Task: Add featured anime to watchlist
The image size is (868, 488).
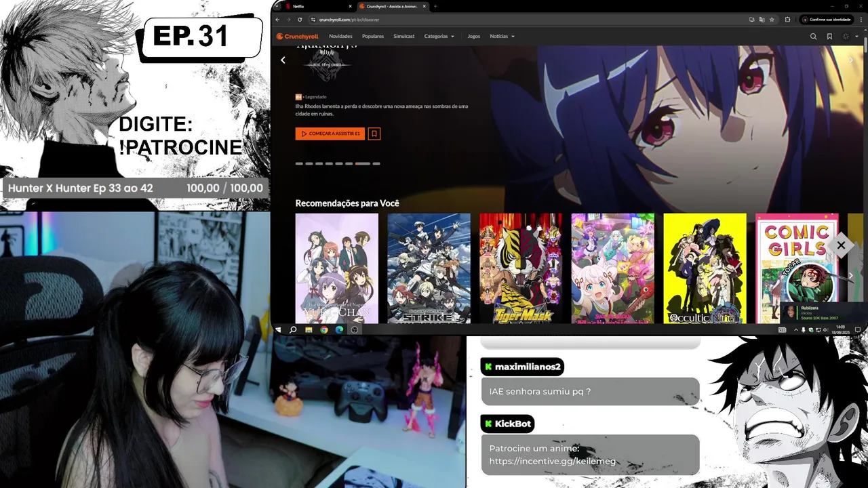Action: click(x=374, y=134)
